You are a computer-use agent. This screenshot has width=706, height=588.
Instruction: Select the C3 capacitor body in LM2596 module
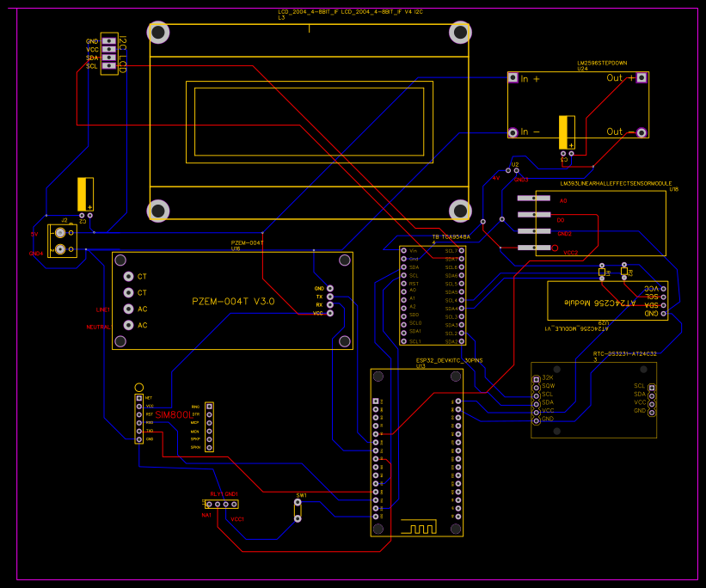pyautogui.click(x=567, y=132)
